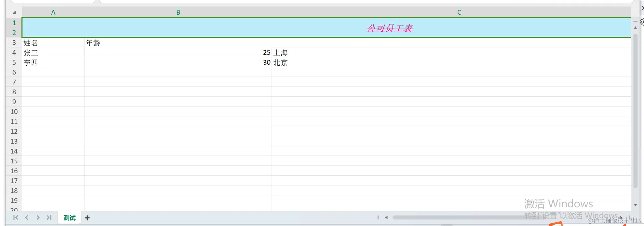Select cell with value 30
The image size is (644, 226).
coord(178,62)
